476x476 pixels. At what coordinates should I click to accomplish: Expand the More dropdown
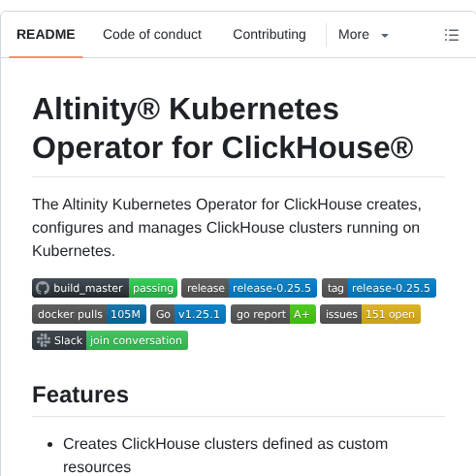[364, 35]
